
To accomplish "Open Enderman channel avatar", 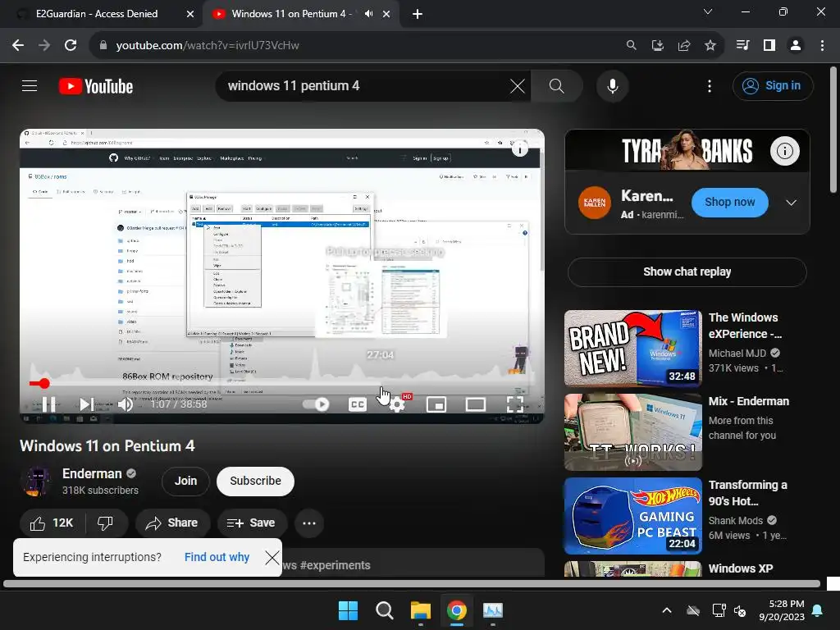I will pos(35,481).
